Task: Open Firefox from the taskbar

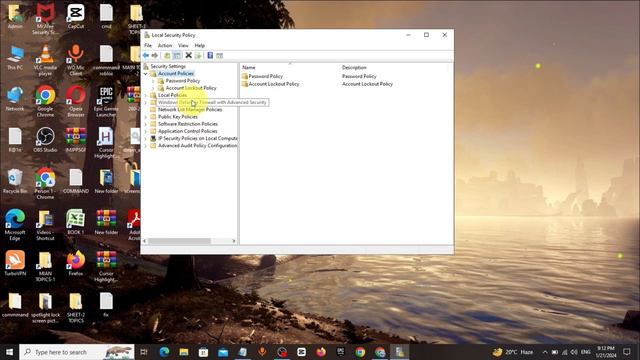Action: coord(321,352)
